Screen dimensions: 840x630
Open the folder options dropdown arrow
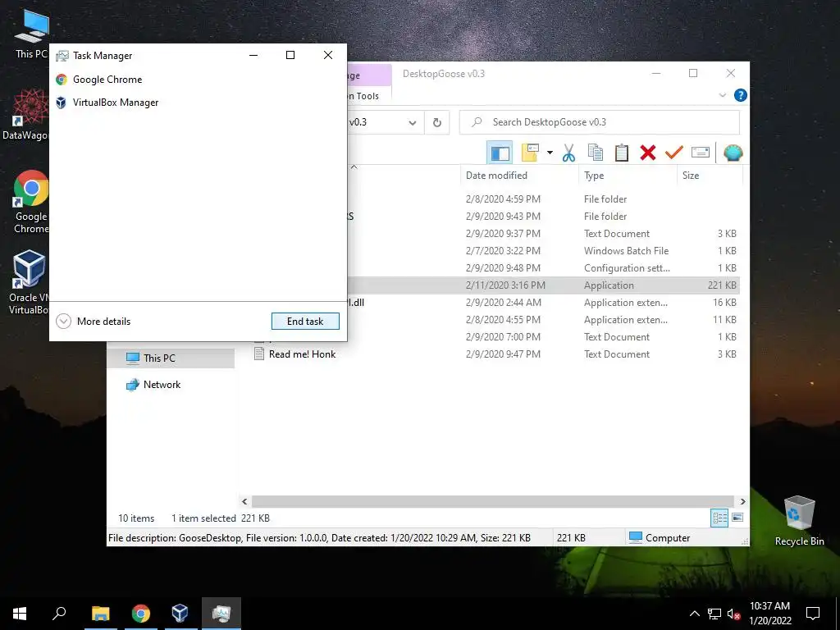tap(550, 153)
